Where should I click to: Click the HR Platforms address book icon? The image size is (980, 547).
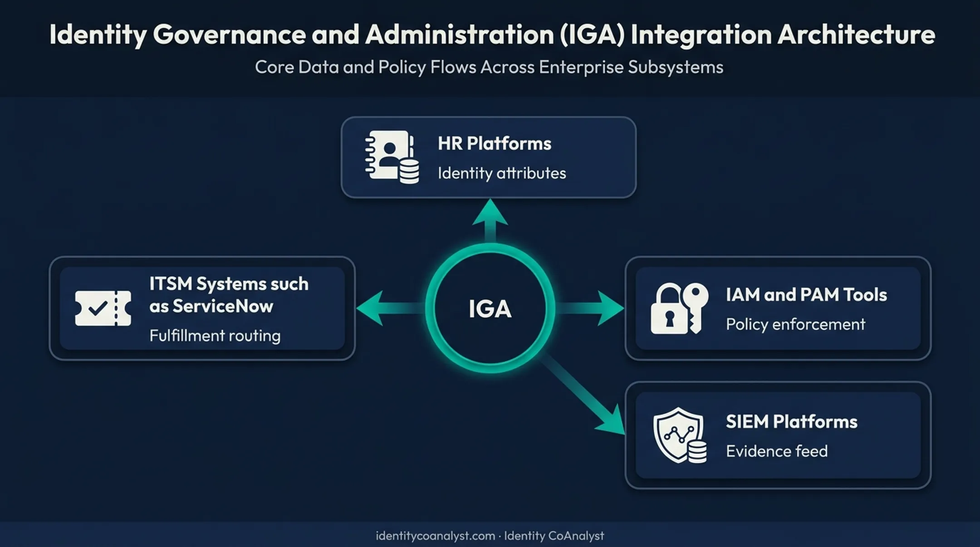pyautogui.click(x=392, y=157)
